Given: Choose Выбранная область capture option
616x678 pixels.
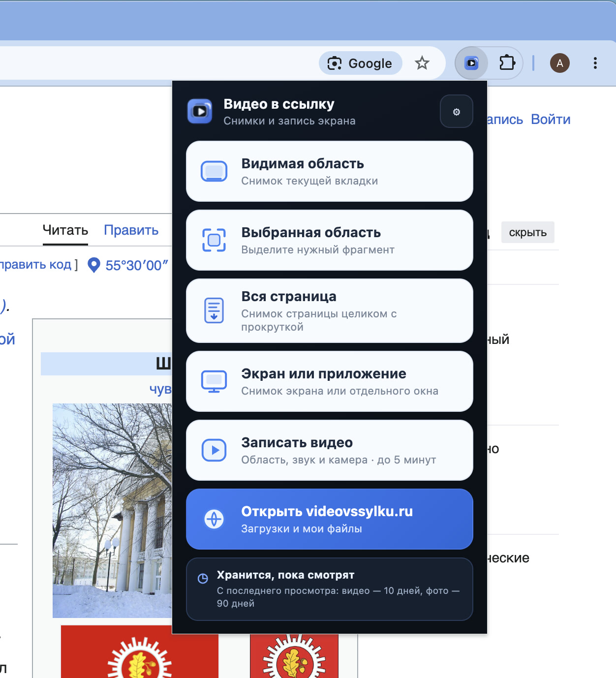Looking at the screenshot, I should click(329, 240).
